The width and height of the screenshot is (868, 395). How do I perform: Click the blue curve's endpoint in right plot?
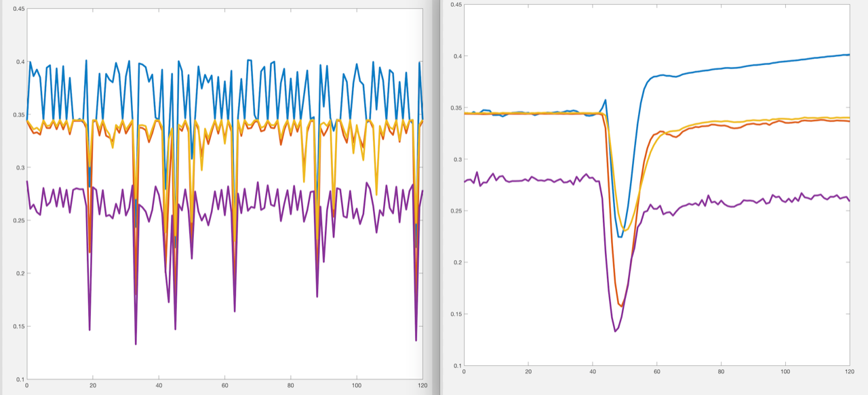[849, 55]
